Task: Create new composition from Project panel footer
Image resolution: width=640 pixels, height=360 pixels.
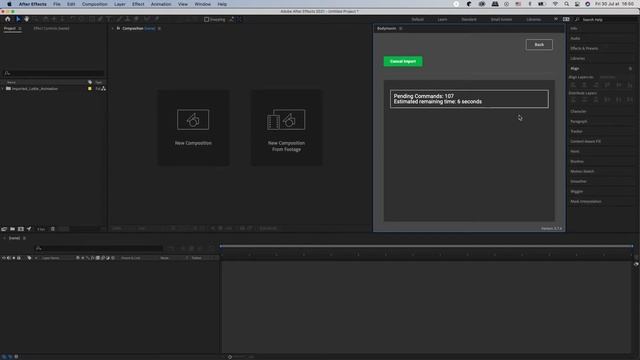Action: [21, 229]
